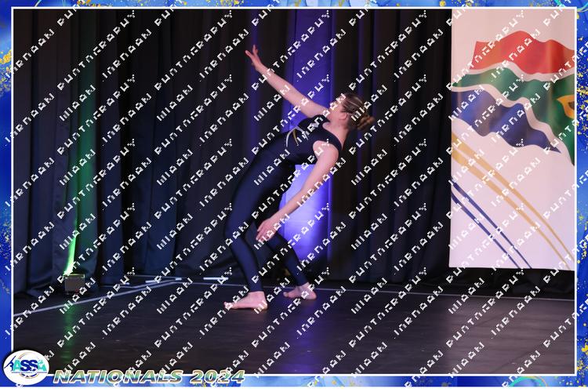Image resolution: width=588 pixels, height=392 pixels.
Task: Click the blue decorative frame top border
Action: (x=294, y=4)
